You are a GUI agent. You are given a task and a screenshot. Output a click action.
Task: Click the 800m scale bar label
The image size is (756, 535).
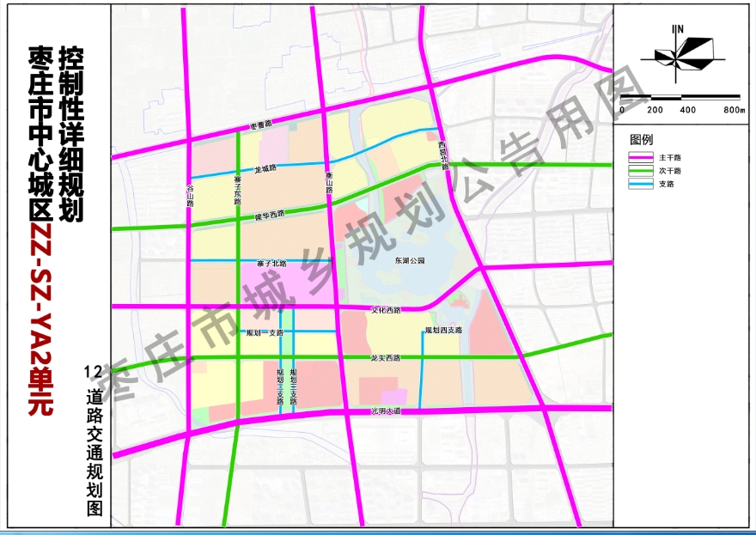click(x=733, y=110)
